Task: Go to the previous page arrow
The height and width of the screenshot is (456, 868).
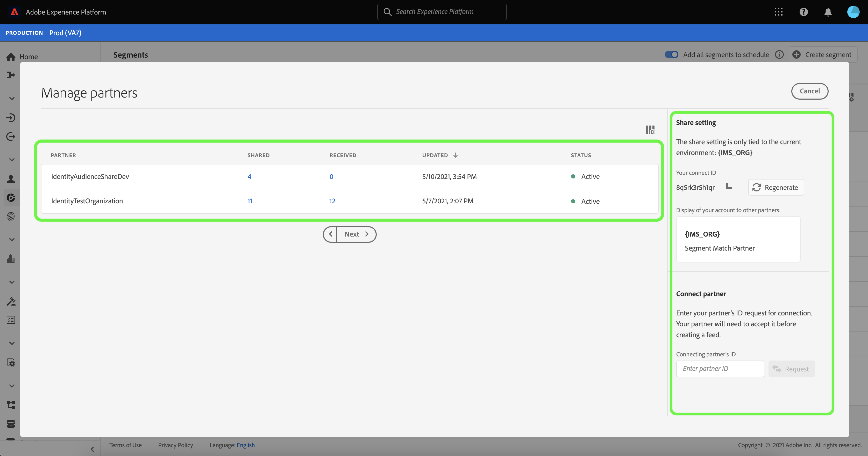Action: [331, 234]
